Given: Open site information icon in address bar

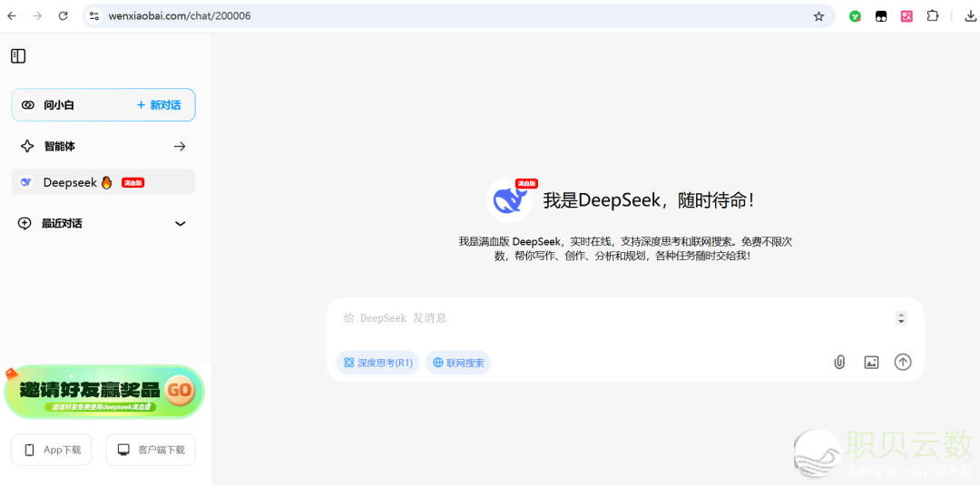Looking at the screenshot, I should [94, 16].
